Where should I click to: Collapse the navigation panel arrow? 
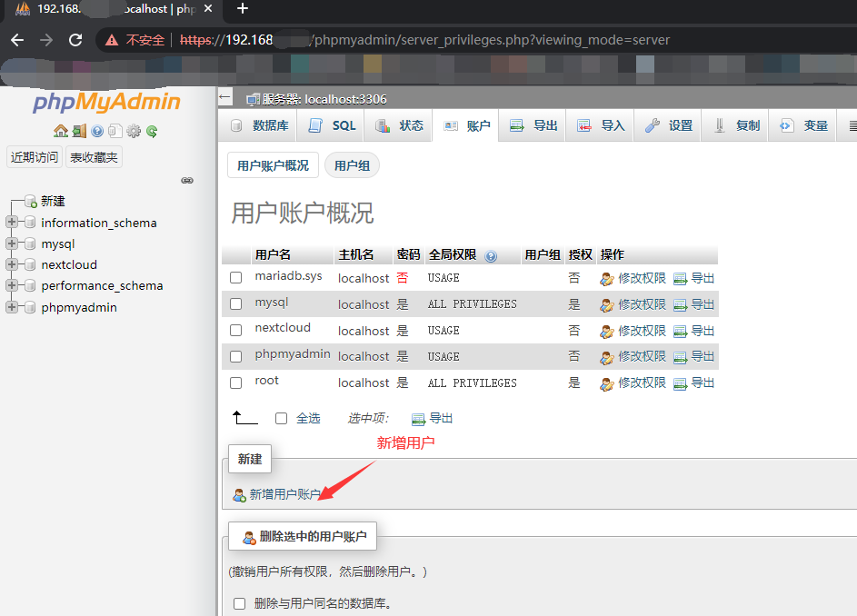[x=224, y=98]
